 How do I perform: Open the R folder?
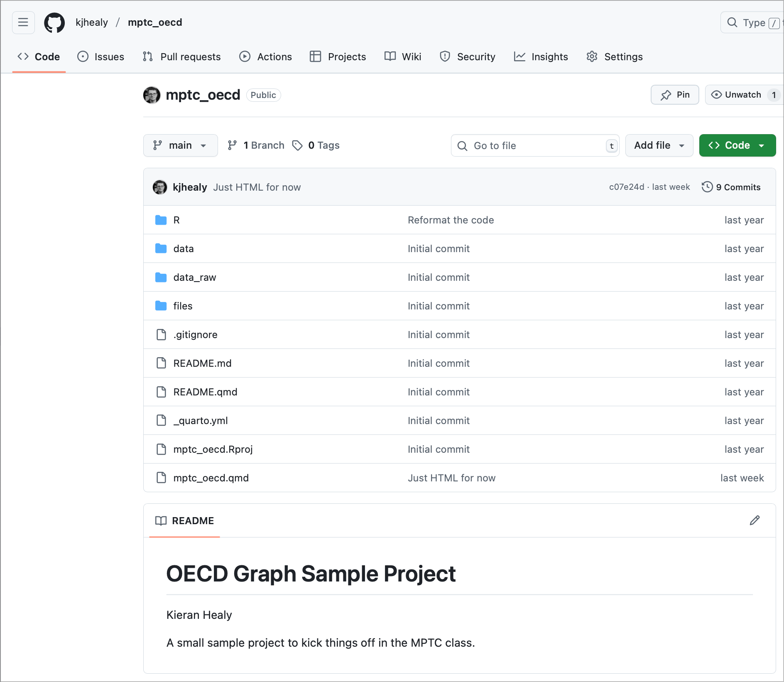(176, 220)
